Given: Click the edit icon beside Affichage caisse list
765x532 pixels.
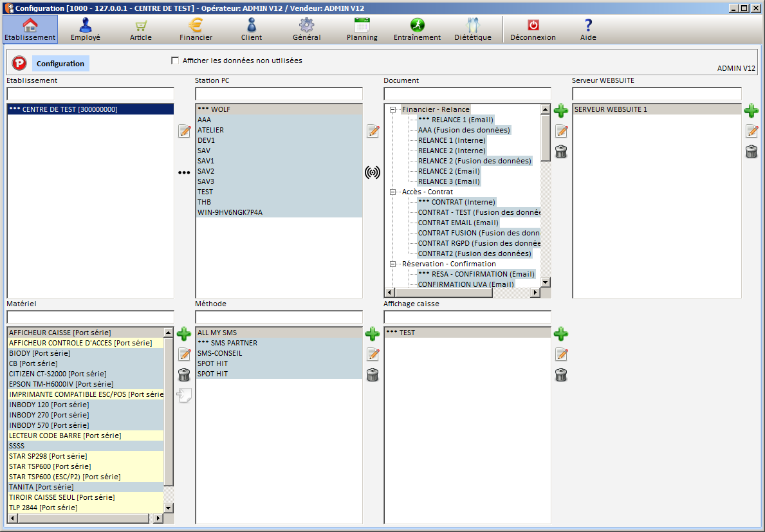Looking at the screenshot, I should click(x=561, y=354).
